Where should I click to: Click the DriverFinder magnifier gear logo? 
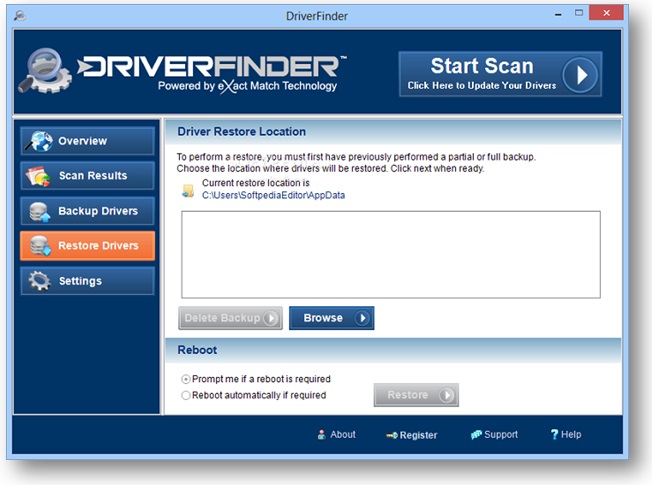(44, 71)
